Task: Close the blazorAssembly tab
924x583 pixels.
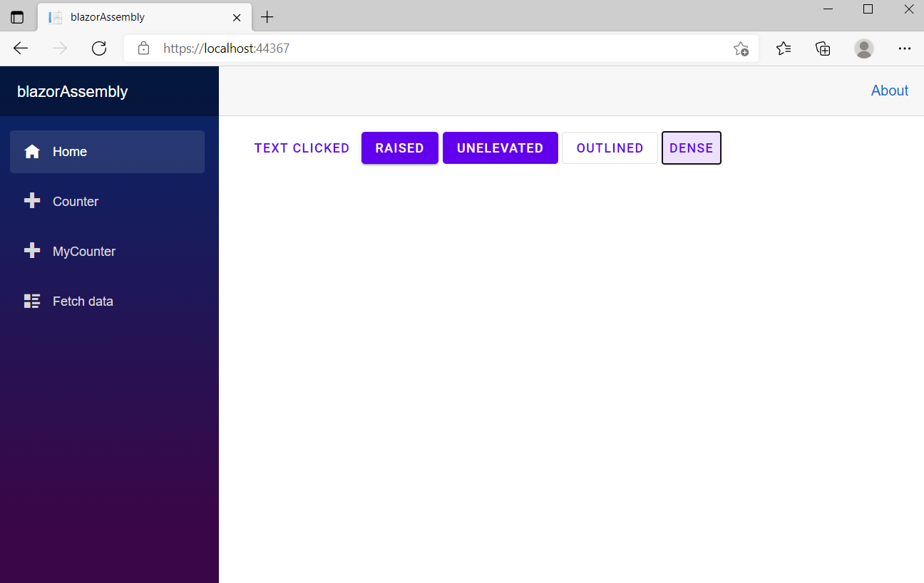Action: point(237,17)
